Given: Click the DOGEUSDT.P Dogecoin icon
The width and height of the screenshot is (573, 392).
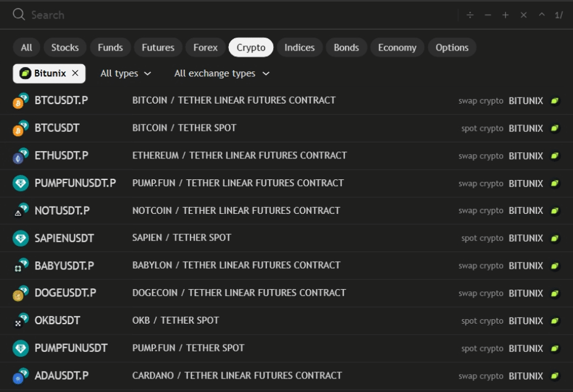Looking at the screenshot, I should [x=18, y=296].
